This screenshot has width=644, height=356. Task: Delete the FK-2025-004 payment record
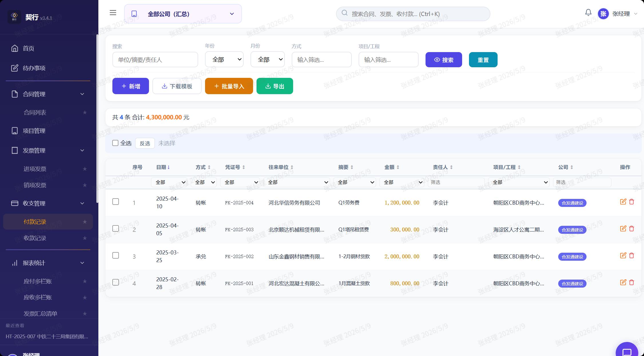tap(631, 202)
